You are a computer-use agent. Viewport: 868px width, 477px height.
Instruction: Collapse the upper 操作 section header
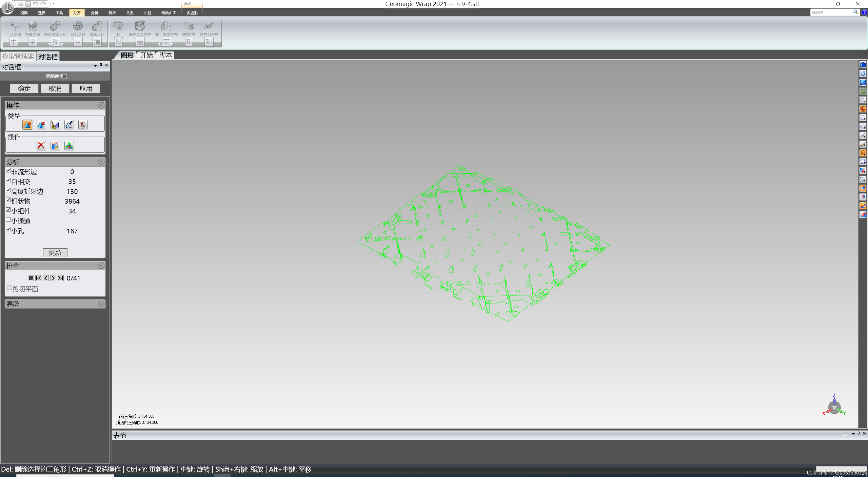101,105
